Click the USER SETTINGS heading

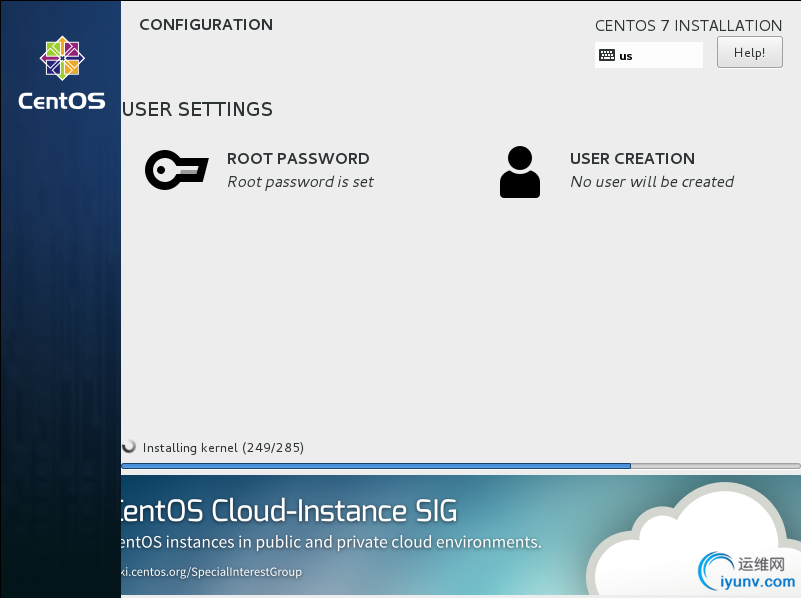pyautogui.click(x=197, y=109)
